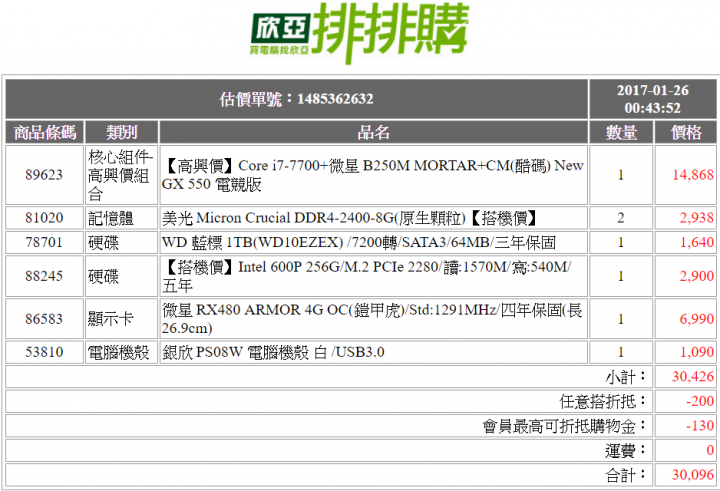The image size is (720, 491).
Task: Click quantity 1 in the 53810 row
Action: 621,352
